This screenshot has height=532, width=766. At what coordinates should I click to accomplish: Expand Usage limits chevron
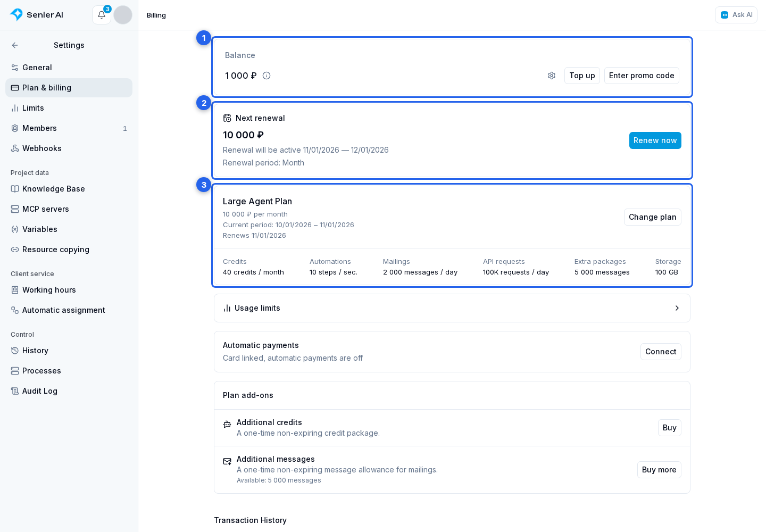pyautogui.click(x=677, y=308)
